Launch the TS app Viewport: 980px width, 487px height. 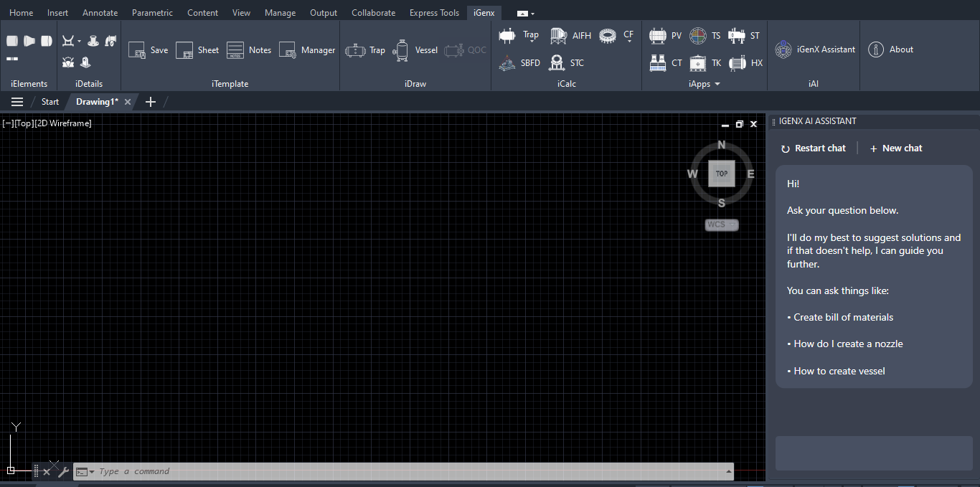(x=705, y=35)
